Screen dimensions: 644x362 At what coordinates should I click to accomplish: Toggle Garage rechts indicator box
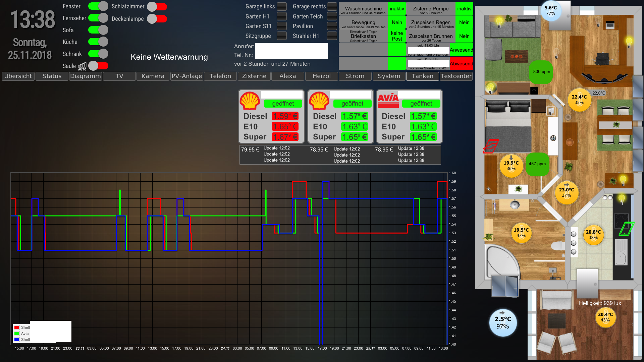[x=332, y=6]
